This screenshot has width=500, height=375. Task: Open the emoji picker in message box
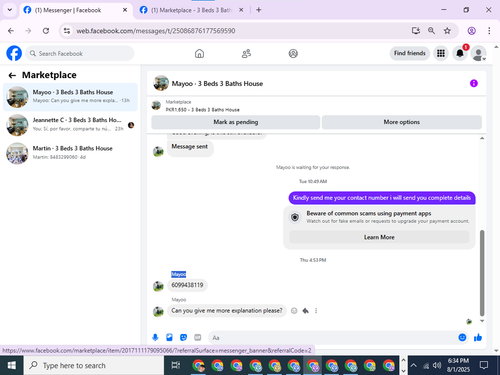tap(462, 337)
